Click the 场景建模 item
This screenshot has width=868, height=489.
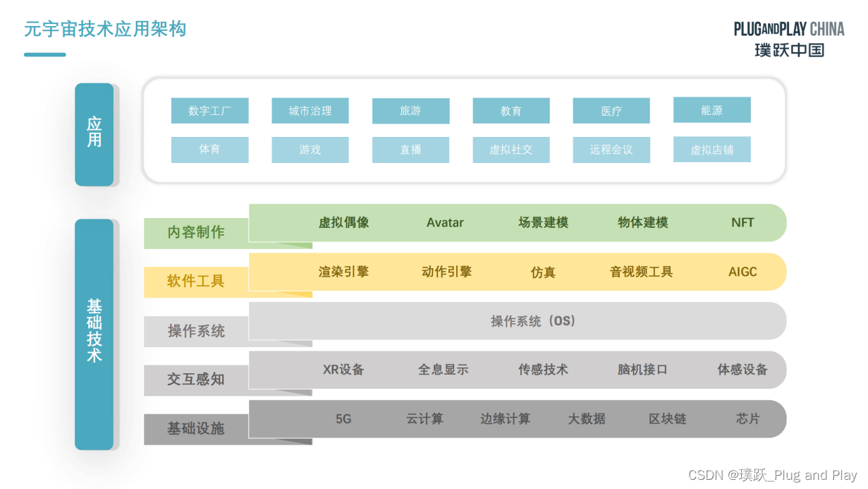(543, 223)
